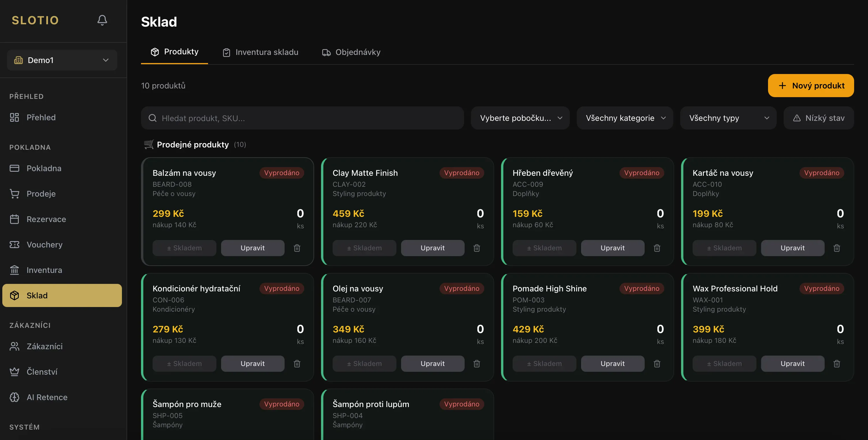The image size is (868, 440).
Task: Click trash icon for Kartáč na vousy
Action: [837, 248]
